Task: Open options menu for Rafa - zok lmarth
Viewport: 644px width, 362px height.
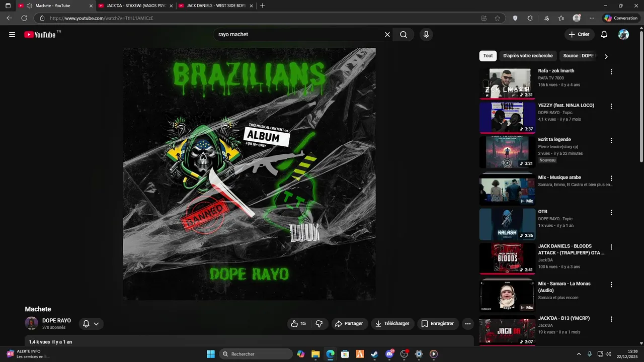Action: 611,72
